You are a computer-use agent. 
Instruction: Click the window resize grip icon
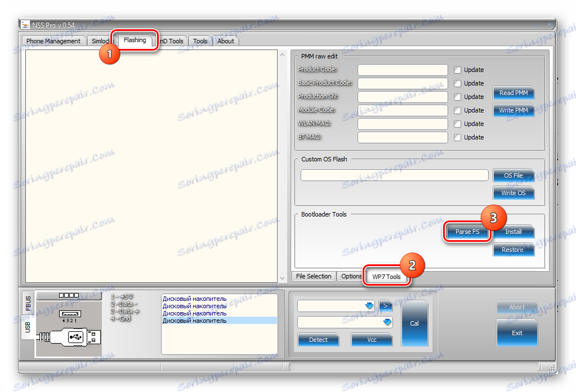point(552,367)
